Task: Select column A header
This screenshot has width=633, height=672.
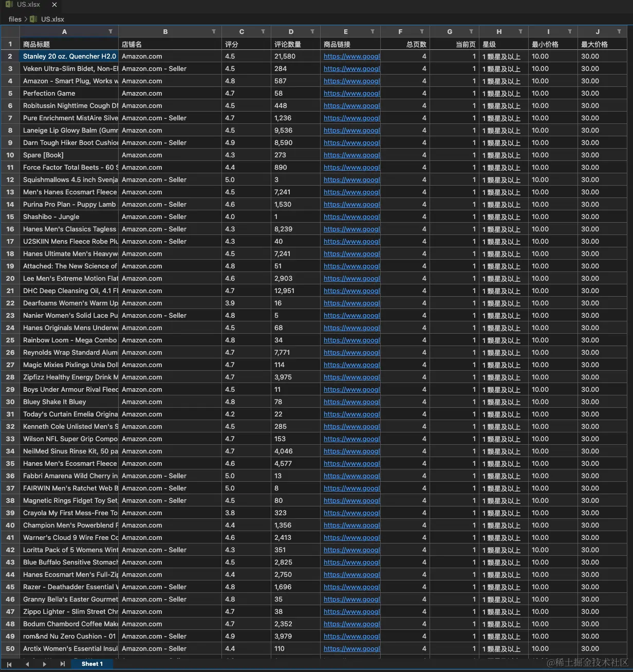Action: [64, 32]
